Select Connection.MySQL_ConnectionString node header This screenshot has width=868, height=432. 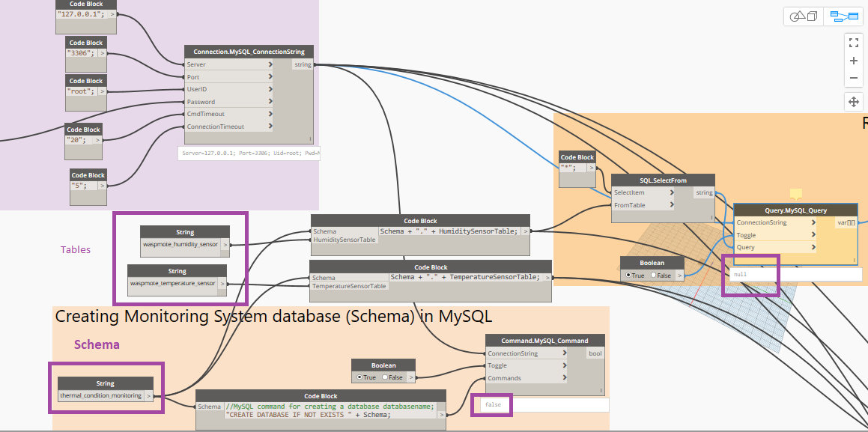[249, 52]
